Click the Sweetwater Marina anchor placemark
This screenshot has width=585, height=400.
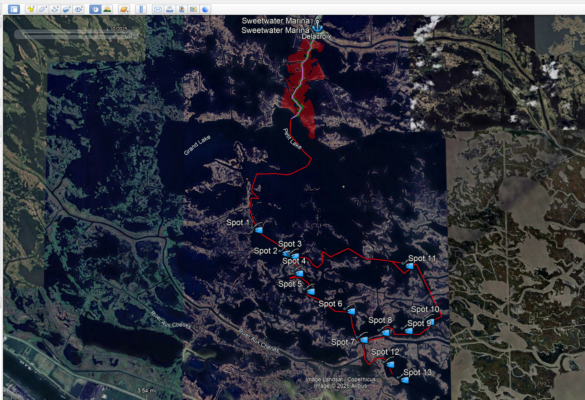tap(317, 26)
